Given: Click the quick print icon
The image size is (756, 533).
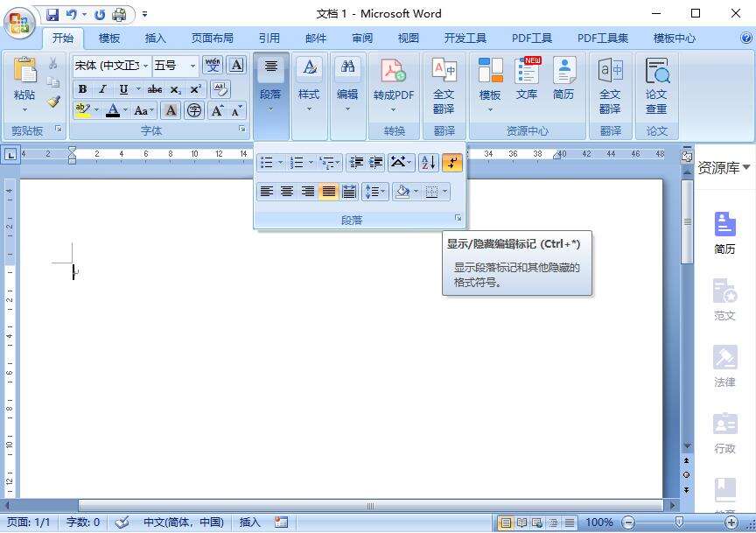Looking at the screenshot, I should coord(119,15).
